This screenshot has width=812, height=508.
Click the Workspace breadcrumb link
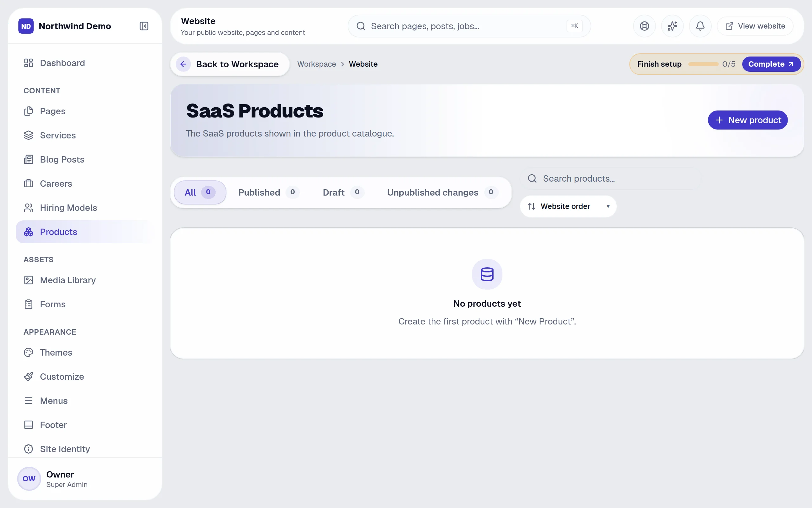[317, 64]
